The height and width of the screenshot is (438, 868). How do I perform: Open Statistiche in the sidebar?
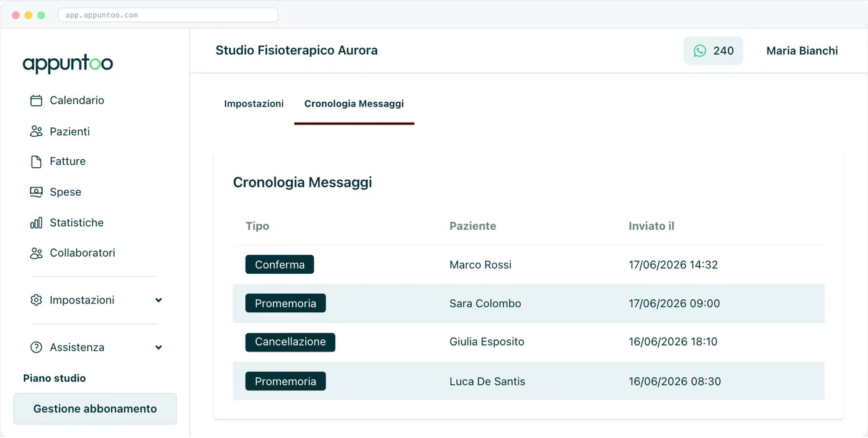76,222
